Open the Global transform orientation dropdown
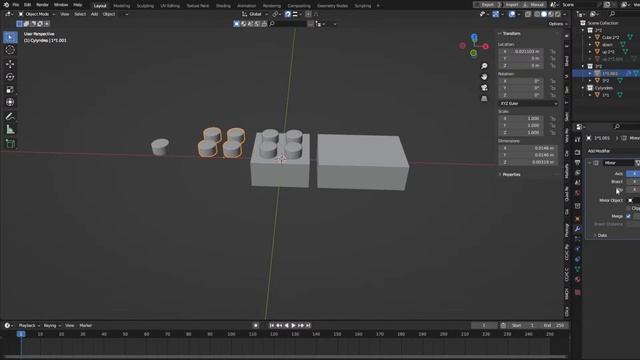 coord(255,14)
